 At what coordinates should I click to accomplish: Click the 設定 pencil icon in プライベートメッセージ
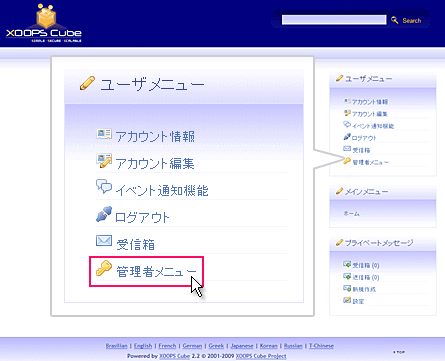(347, 300)
